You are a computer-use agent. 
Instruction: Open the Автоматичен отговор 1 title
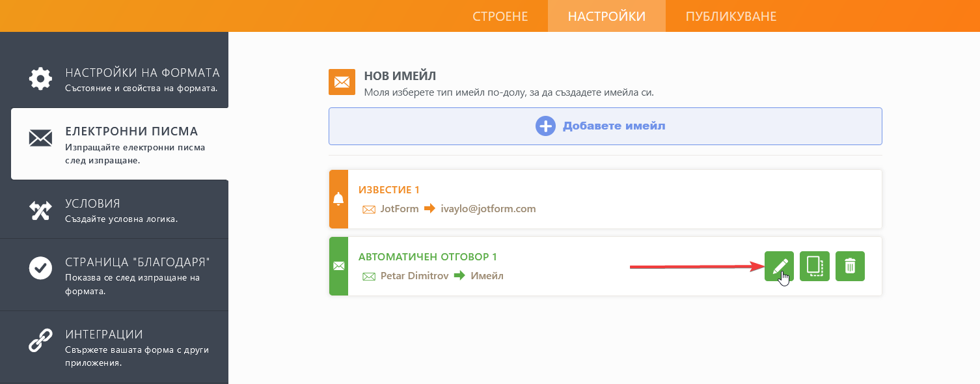point(428,257)
